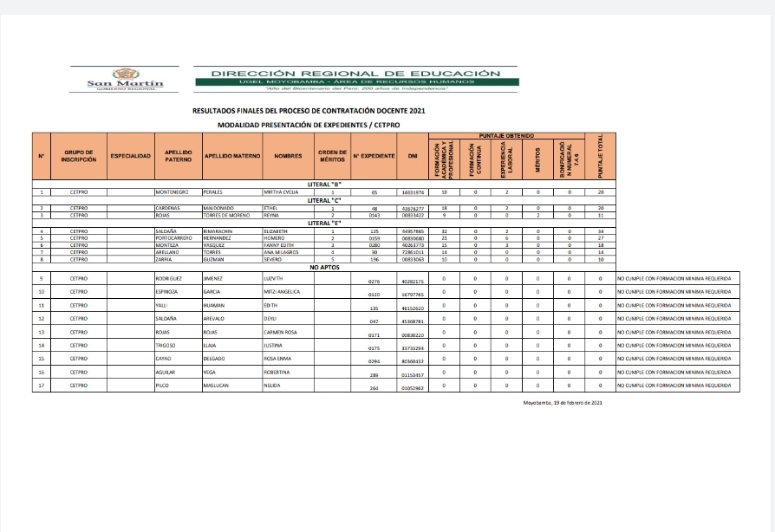Click the LITERAL "B" section row
The width and height of the screenshot is (775, 532).
click(x=324, y=185)
